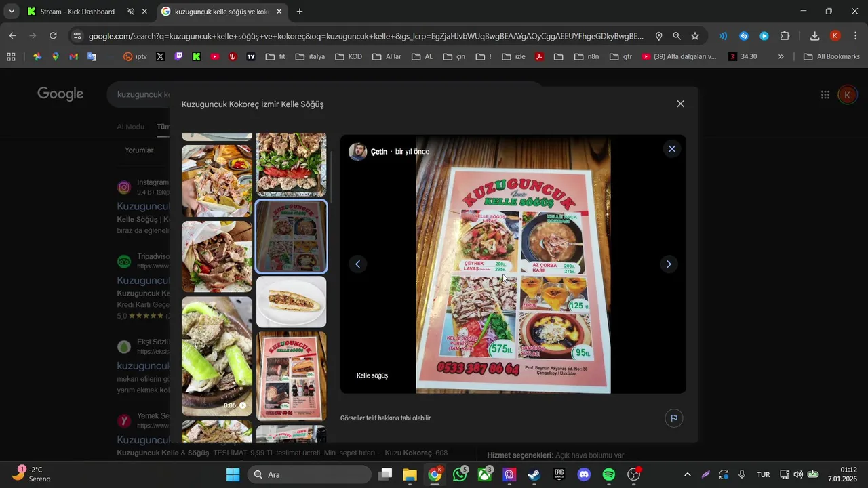
Task: View site information icon in address bar
Action: coord(77,36)
